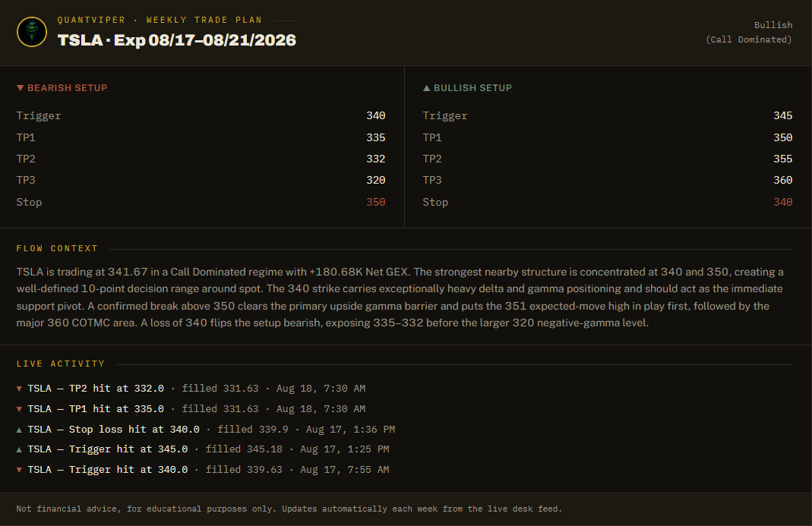Click the bullish TP1 value 350
This screenshot has height=526, width=812.
pyautogui.click(x=782, y=137)
